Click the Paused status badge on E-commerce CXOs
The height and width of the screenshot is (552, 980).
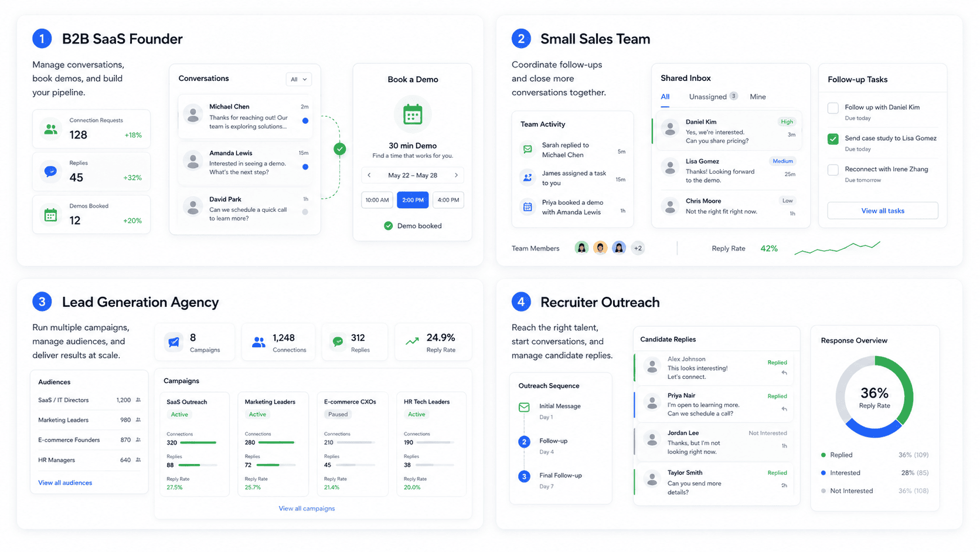coord(338,415)
